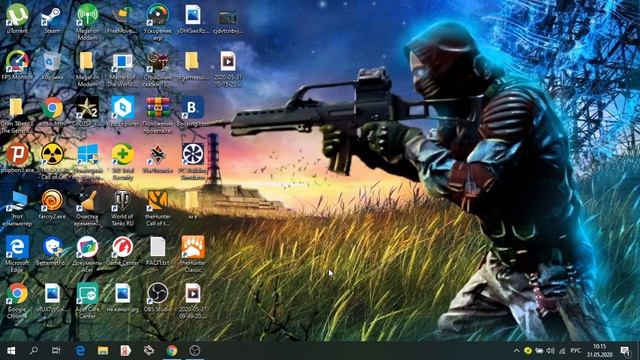Select the yOHSwsRz image file

[x=193, y=16]
